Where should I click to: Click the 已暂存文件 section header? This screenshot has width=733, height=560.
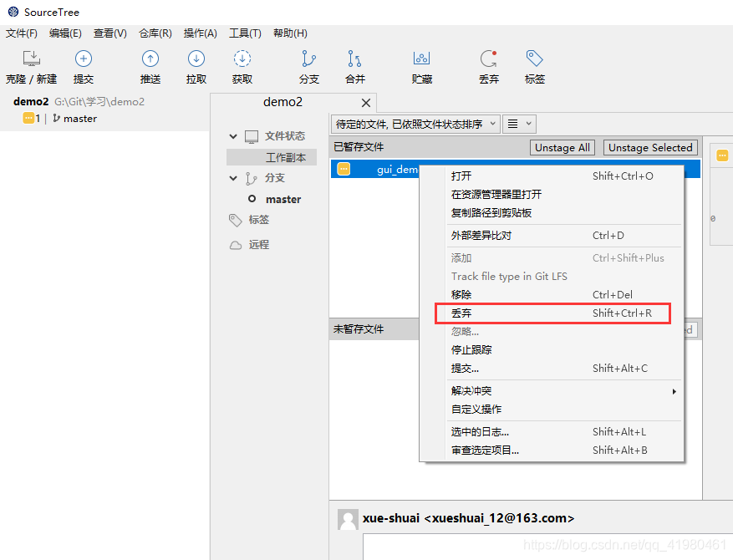point(359,147)
